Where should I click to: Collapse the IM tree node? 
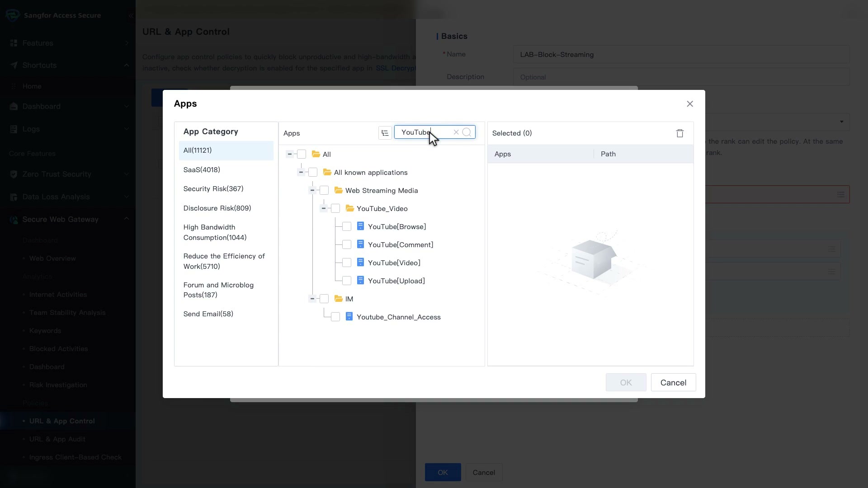[312, 299]
